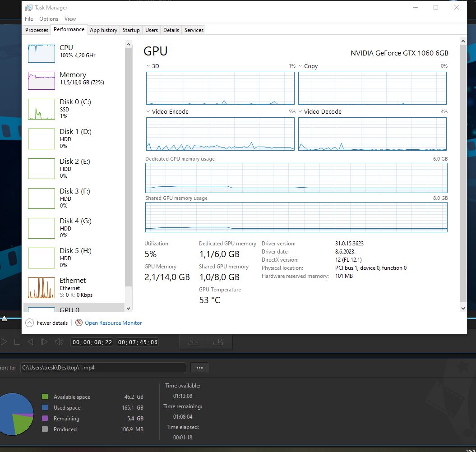Screen dimensions: 476x452
Task: Open the Video Decode engine dropdown
Action: click(x=300, y=112)
